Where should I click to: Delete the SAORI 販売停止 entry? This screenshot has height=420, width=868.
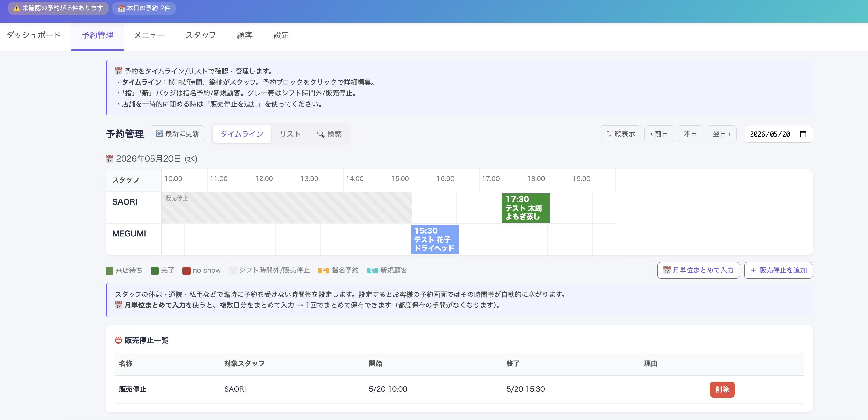point(722,389)
